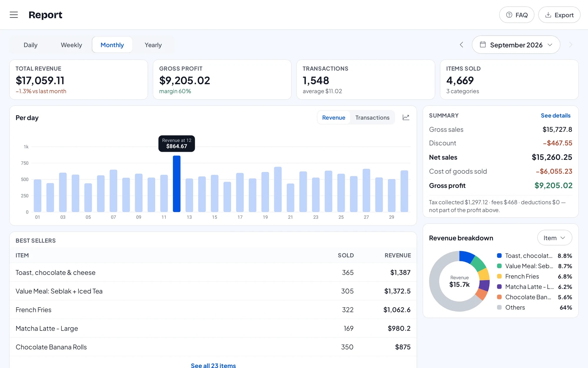The image size is (588, 368).
Task: Switch to the Yearly tab
Action: (153, 45)
